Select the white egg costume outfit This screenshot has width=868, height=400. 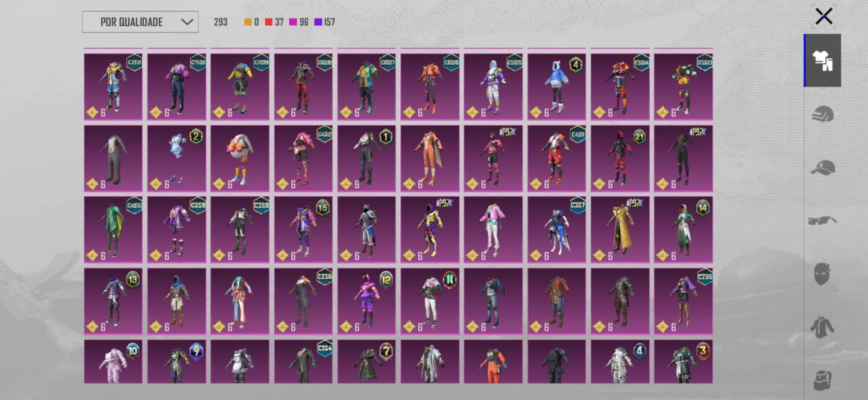pos(240,158)
